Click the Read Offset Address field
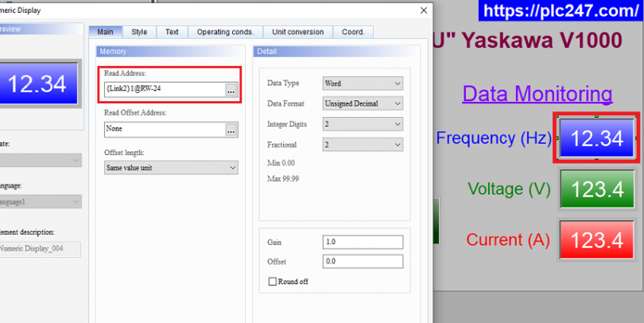 pos(165,130)
